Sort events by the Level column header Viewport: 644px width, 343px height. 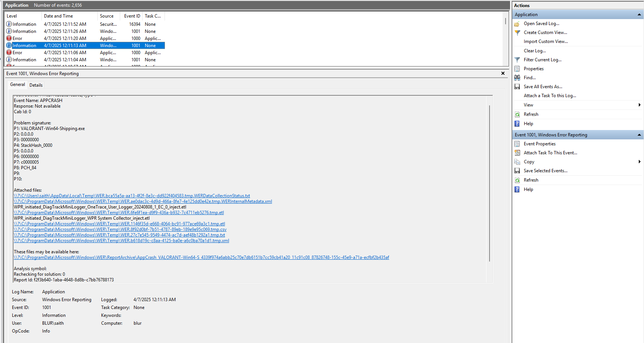click(23, 16)
